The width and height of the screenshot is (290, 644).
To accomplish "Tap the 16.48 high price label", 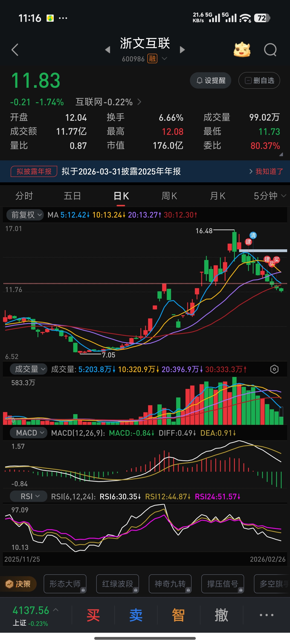I will [x=204, y=231].
